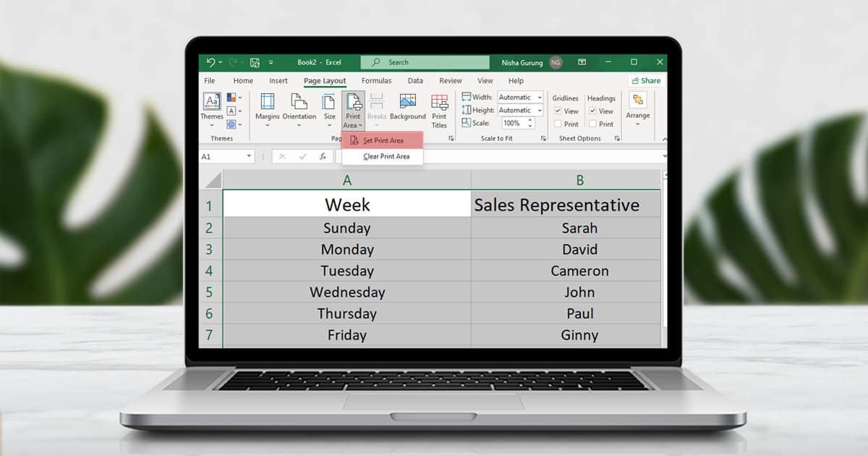The width and height of the screenshot is (868, 456).
Task: Expand the Name Box dropdown
Action: [249, 156]
